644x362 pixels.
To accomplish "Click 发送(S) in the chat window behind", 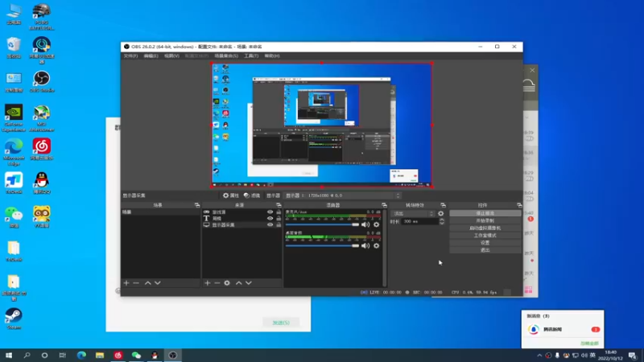I will (281, 323).
